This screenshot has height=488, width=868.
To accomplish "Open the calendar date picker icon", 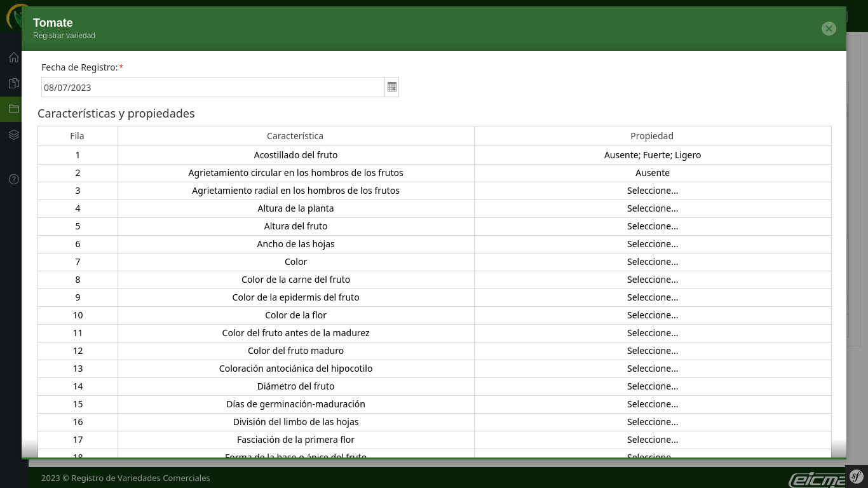I will click(392, 87).
